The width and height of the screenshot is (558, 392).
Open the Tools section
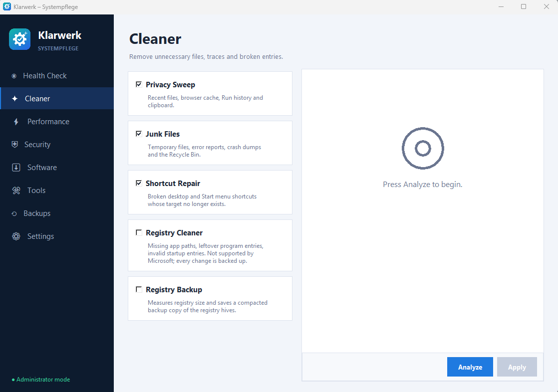tap(57, 191)
